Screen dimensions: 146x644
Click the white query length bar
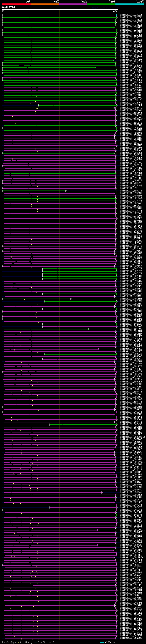60,10
